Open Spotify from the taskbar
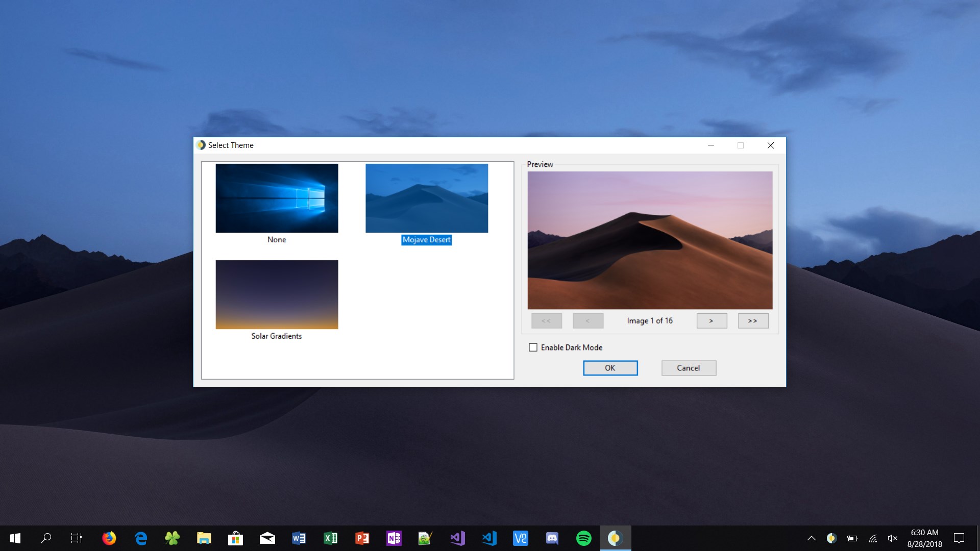 point(583,538)
